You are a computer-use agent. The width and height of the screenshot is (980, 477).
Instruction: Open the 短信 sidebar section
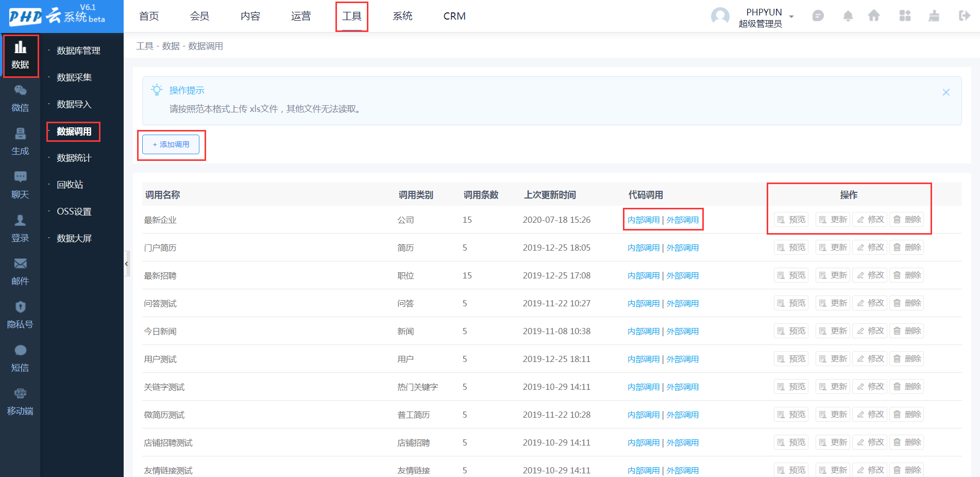tap(20, 358)
